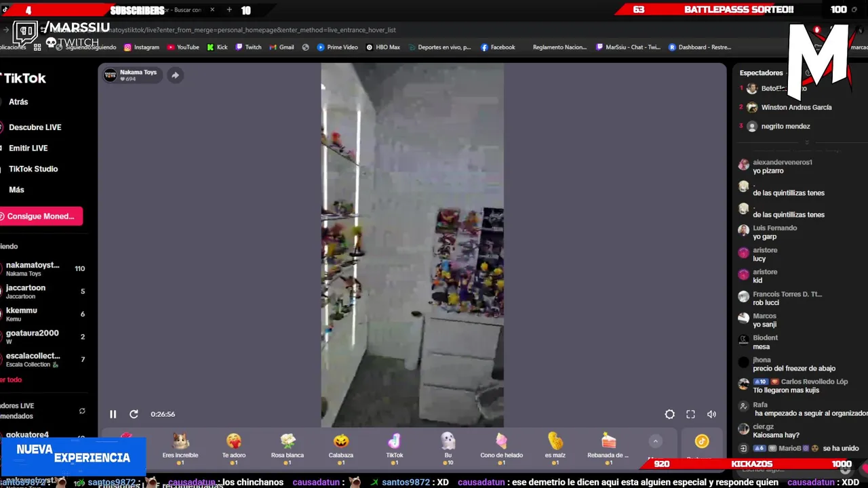868x488 pixels.
Task: Open escalacollect... followed channel
Action: [43, 359]
